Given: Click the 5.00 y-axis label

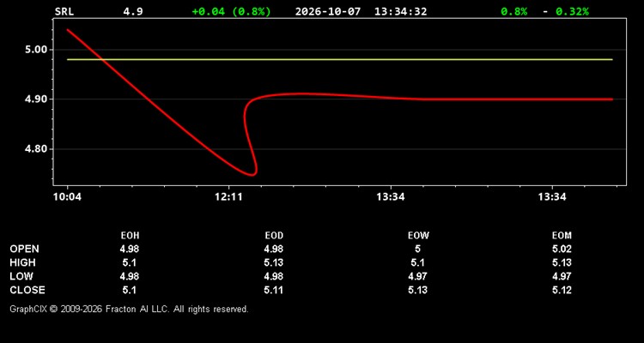Looking at the screenshot, I should [x=36, y=50].
